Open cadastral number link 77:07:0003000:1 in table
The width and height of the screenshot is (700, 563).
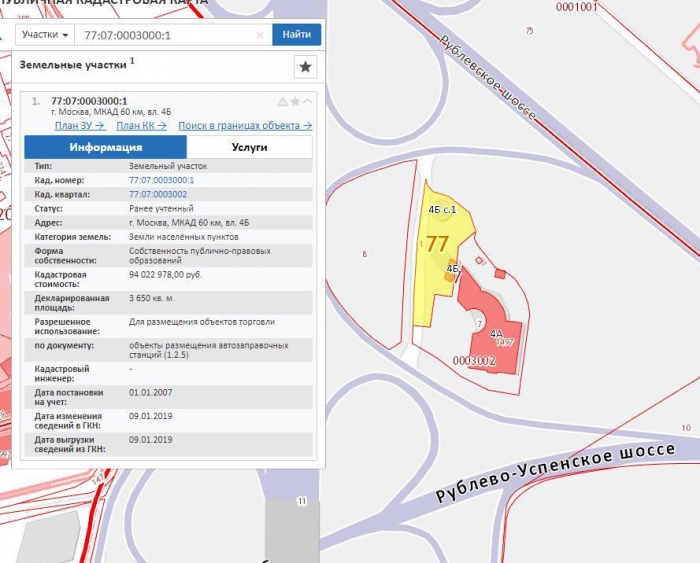[x=161, y=180]
